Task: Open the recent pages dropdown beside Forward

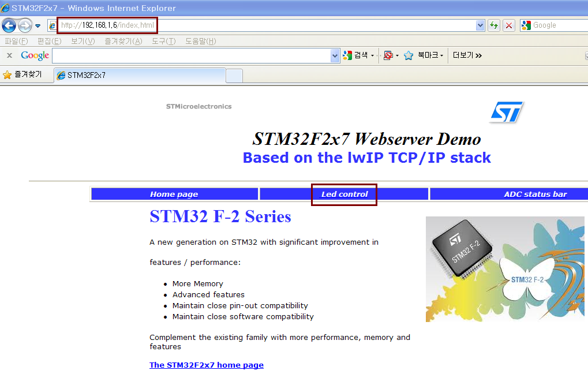Action: click(38, 26)
